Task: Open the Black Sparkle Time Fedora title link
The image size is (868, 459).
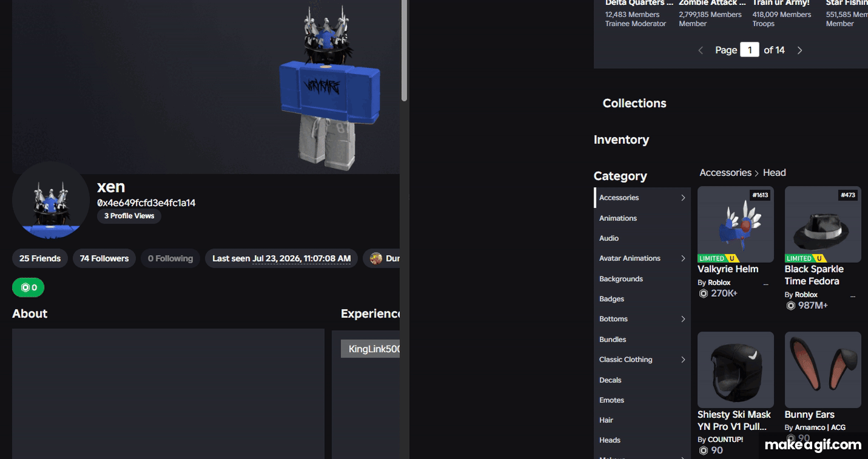Action: coord(814,275)
